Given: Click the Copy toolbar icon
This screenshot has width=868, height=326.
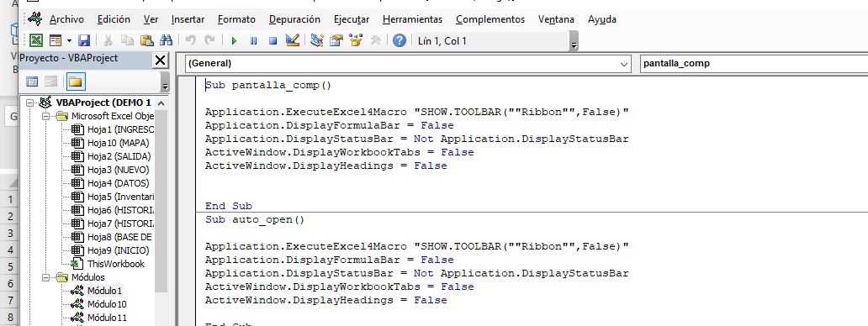Looking at the screenshot, I should coord(127,40).
